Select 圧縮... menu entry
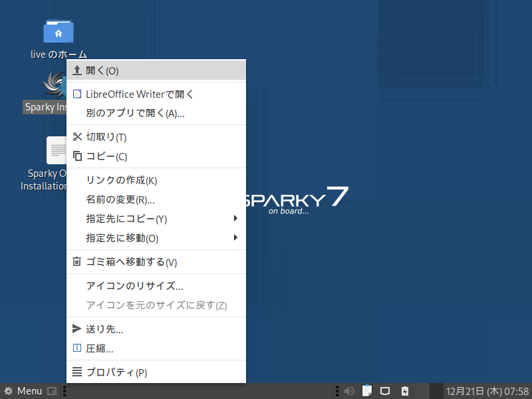The height and width of the screenshot is (399, 532). pos(156,348)
